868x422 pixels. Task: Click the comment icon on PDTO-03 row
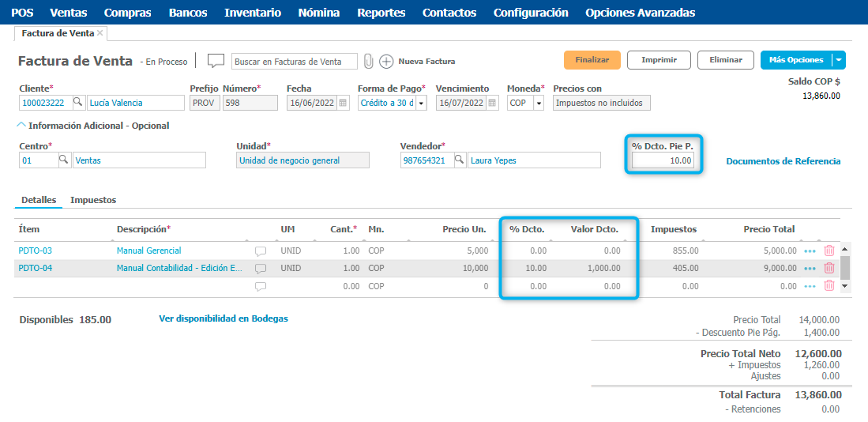[x=261, y=251]
